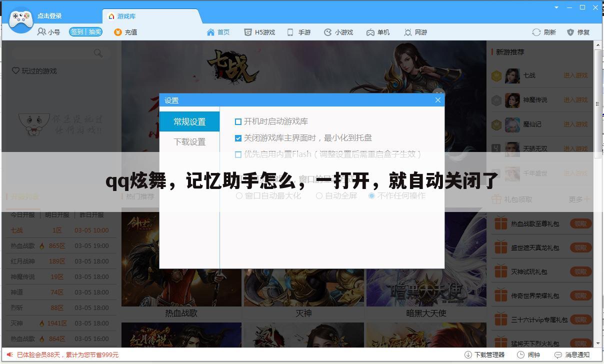Viewport: 604px width, 364px height.
Task: Click the 充值 recharge coin icon
Action: pos(118,32)
